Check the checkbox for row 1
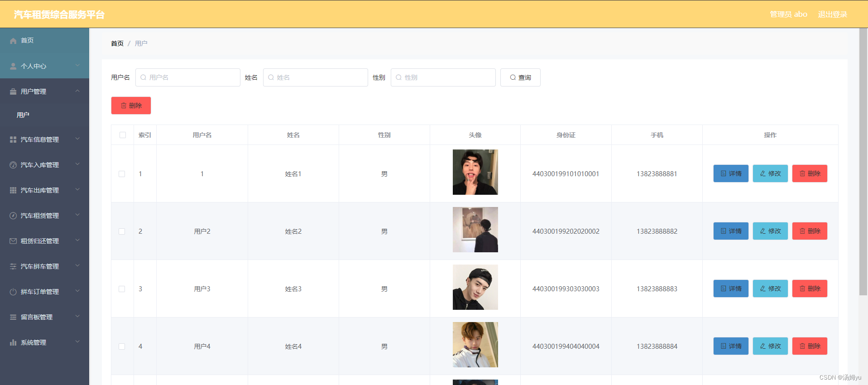Image resolution: width=868 pixels, height=385 pixels. 122,174
